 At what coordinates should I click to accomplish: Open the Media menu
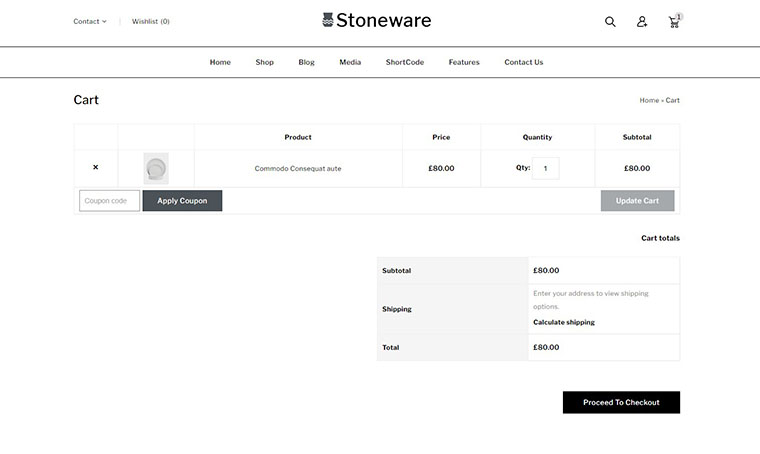coord(350,62)
